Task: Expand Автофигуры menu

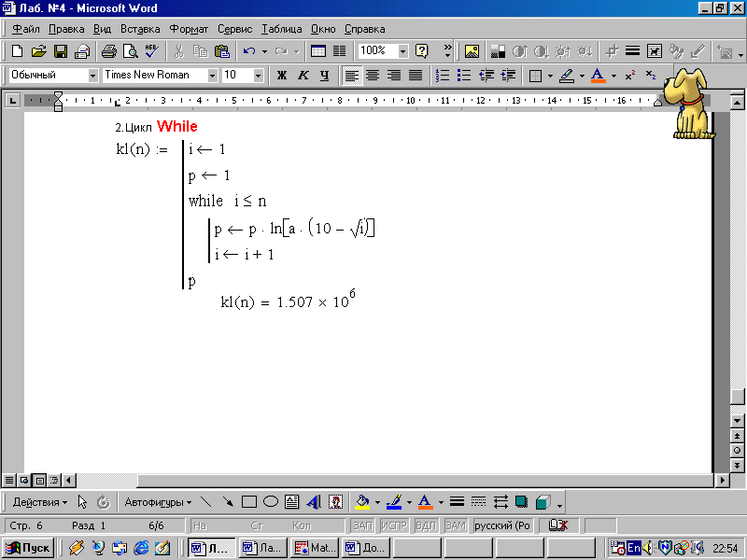Action: point(158,502)
